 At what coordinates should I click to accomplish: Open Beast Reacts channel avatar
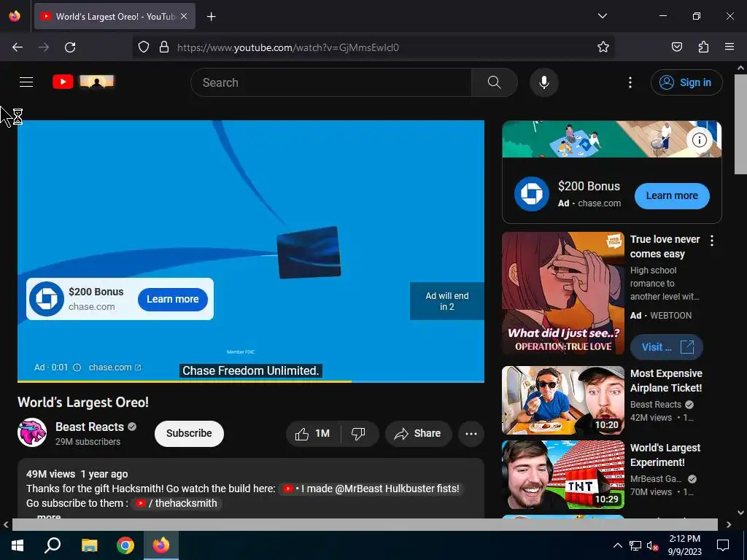[32, 433]
